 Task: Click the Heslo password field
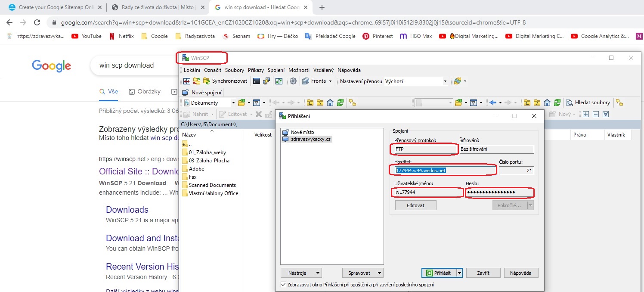[500, 192]
